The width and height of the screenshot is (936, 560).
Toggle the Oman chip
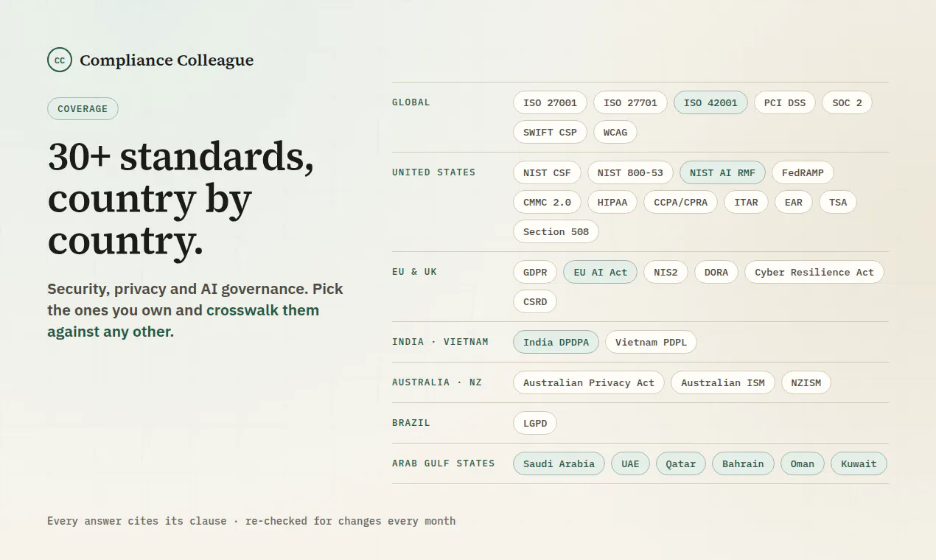tap(803, 463)
